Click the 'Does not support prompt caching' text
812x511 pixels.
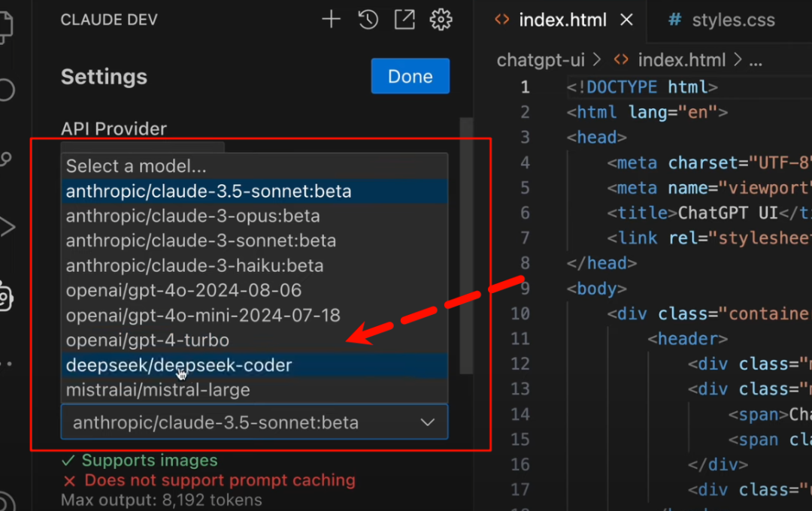[220, 480]
